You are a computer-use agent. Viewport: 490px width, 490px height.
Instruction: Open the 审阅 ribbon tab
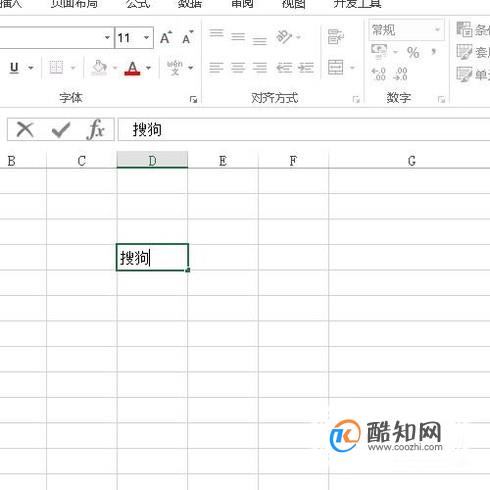pyautogui.click(x=242, y=4)
